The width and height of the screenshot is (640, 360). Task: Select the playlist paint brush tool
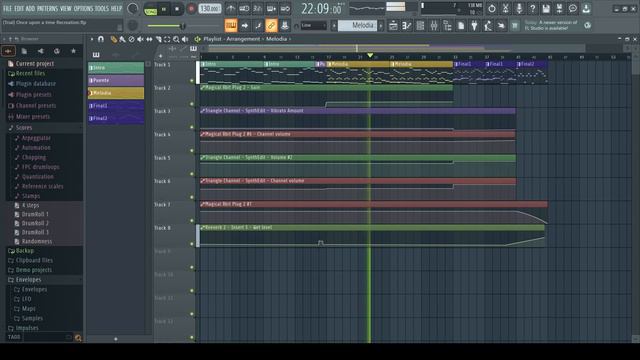[x=122, y=39]
